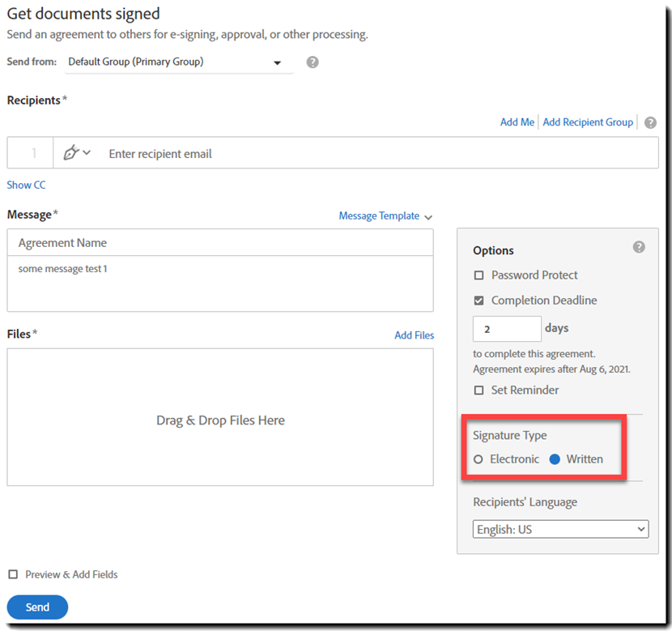Select the Electronic signature type
This screenshot has width=672, height=631.
(x=478, y=459)
